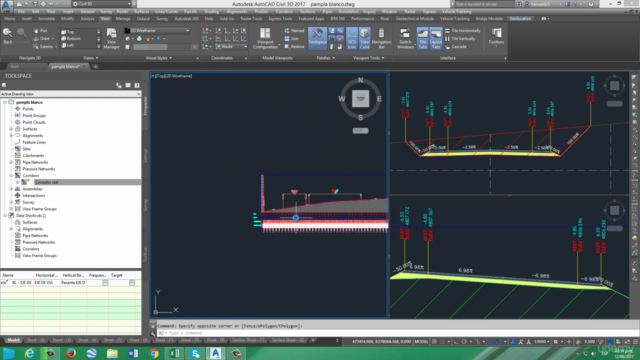Select Data Shortcuts node
This screenshot has height=360, width=640.
pyautogui.click(x=31, y=216)
